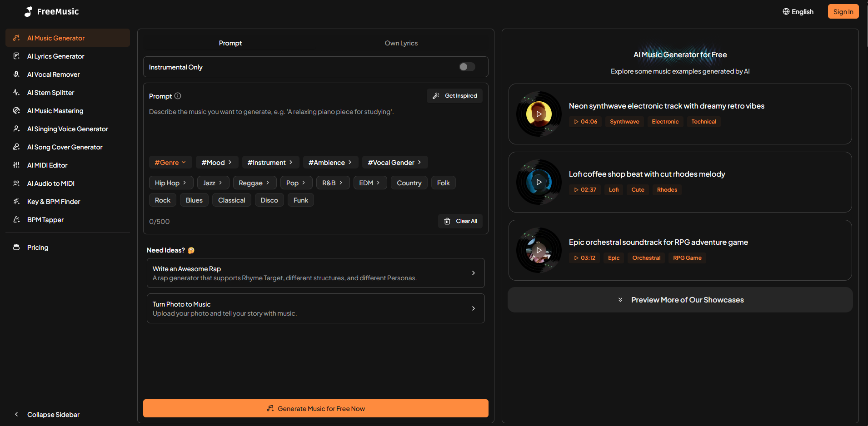
Task: Click the FreeMusic logo icon
Action: tap(28, 11)
